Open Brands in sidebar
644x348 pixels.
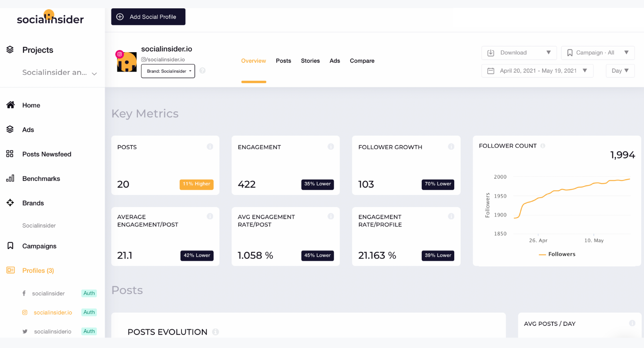(x=33, y=203)
